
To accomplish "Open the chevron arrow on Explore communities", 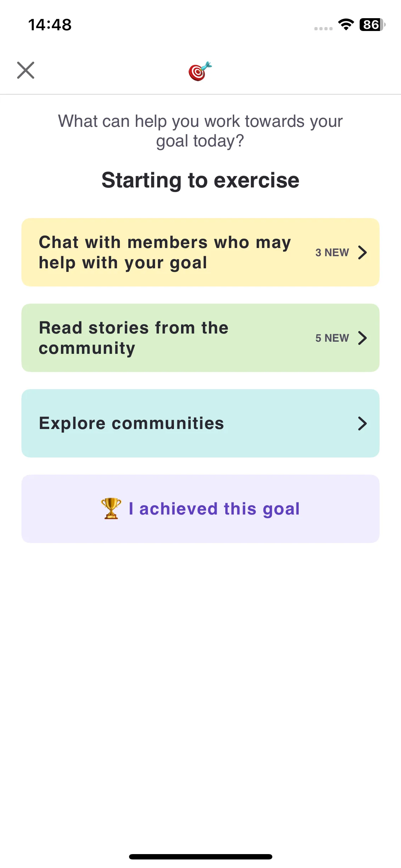I will [x=363, y=423].
